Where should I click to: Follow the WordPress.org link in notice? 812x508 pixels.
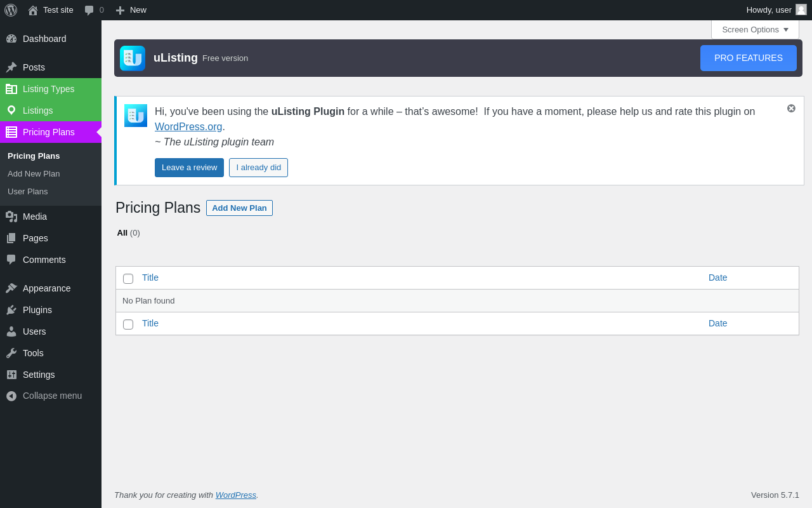click(188, 127)
